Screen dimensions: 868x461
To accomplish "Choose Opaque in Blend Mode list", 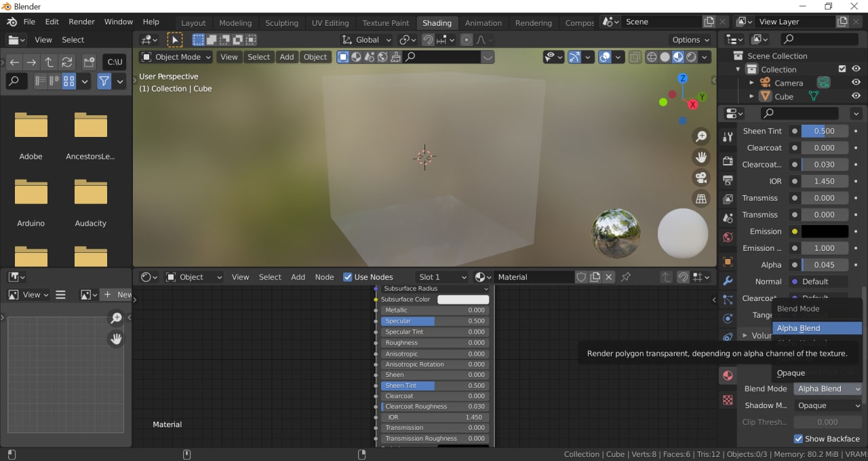I will point(817,373).
